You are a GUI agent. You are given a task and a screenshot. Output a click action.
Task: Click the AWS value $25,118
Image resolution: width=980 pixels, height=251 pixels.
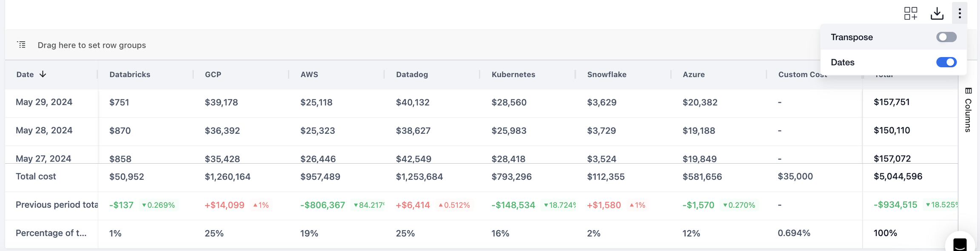(316, 102)
